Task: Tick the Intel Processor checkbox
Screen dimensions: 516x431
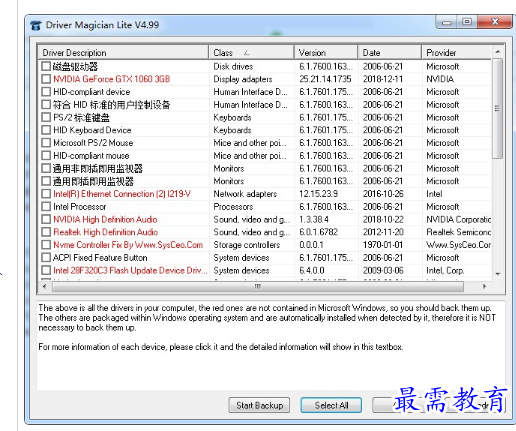Action: [46, 207]
